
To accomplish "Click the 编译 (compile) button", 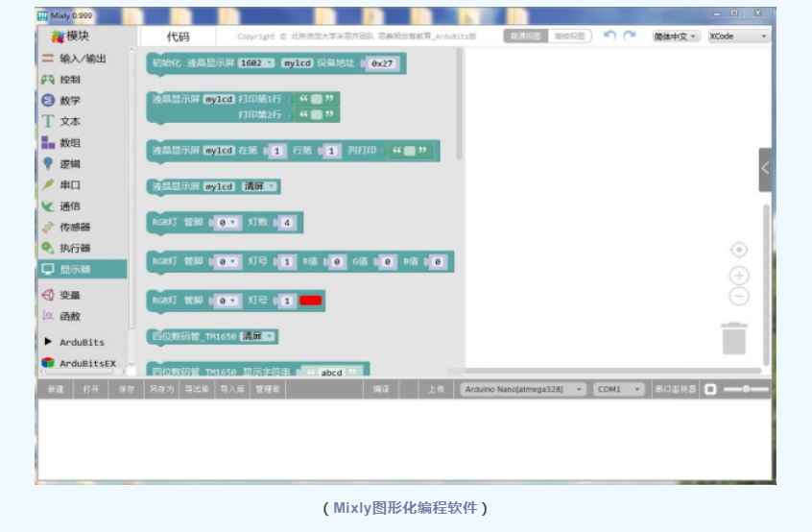I will click(x=381, y=390).
